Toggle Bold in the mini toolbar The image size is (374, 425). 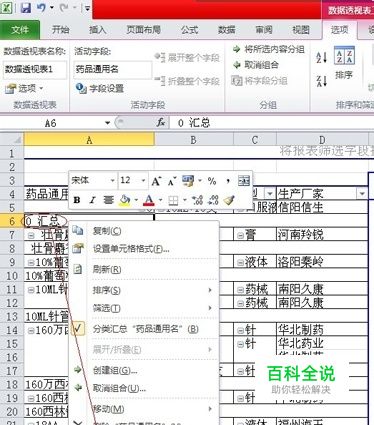point(77,200)
